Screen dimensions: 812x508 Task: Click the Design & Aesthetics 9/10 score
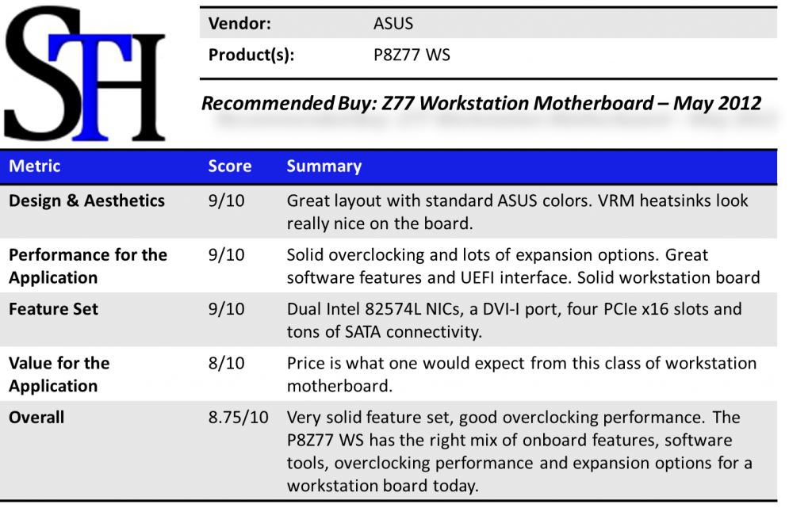tap(226, 201)
